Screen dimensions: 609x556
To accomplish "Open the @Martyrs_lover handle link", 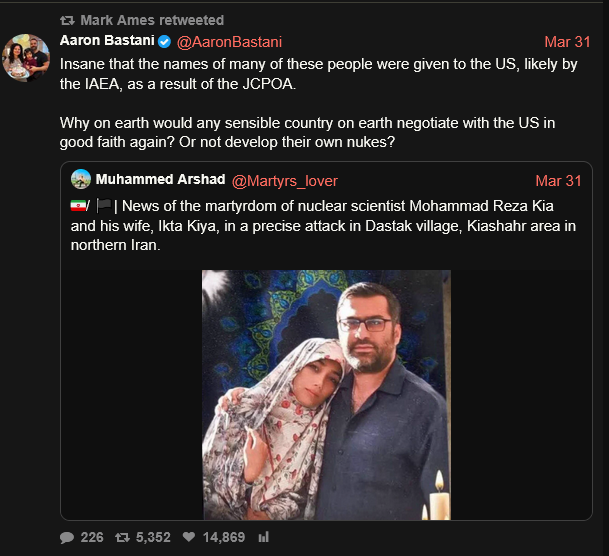I will (285, 181).
